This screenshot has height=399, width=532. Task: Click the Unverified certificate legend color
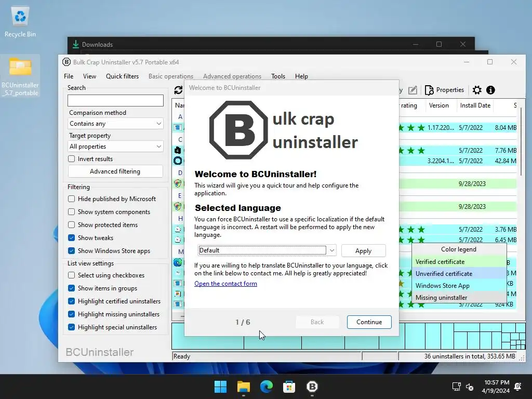pos(459,273)
